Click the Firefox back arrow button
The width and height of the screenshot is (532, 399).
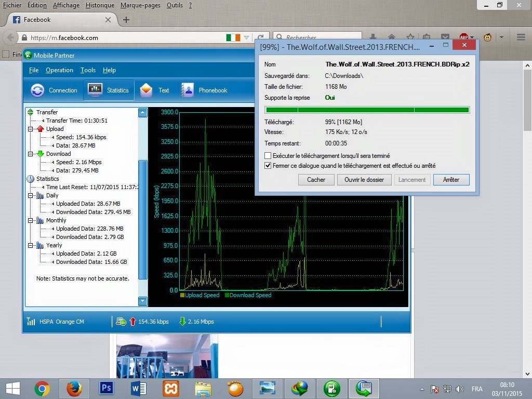click(x=10, y=37)
